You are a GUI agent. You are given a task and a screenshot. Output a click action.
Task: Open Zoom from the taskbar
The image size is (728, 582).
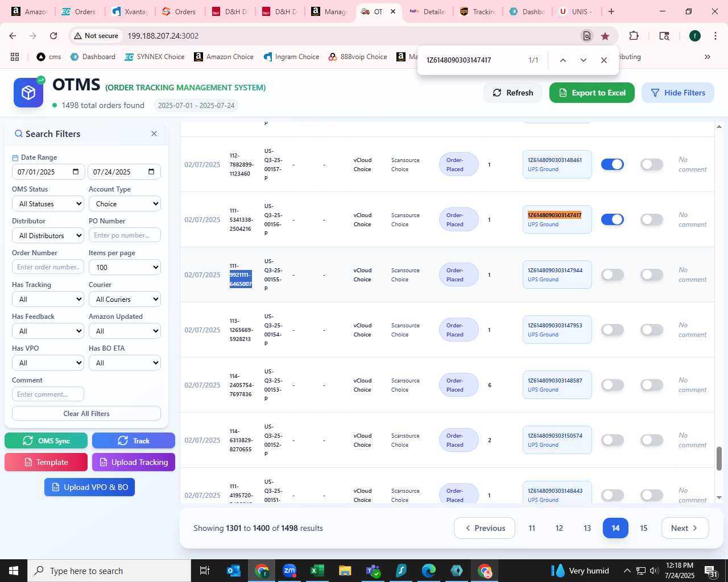[289, 571]
